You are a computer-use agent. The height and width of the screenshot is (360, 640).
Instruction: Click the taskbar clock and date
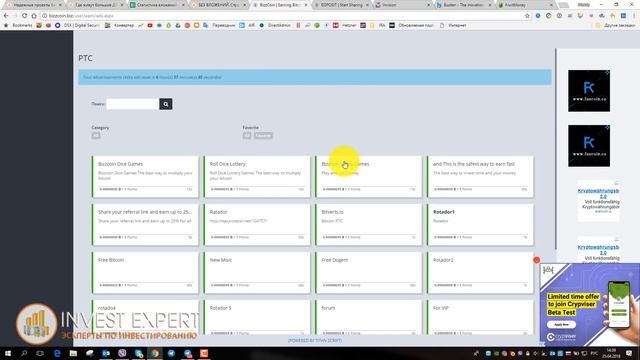click(611, 353)
